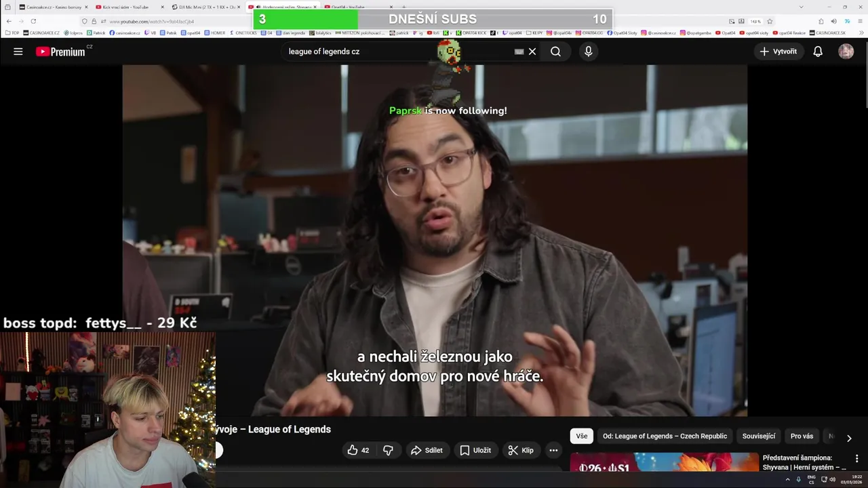The height and width of the screenshot is (488, 868).
Task: Open the YouTube hamburger guide menu
Action: (x=18, y=52)
